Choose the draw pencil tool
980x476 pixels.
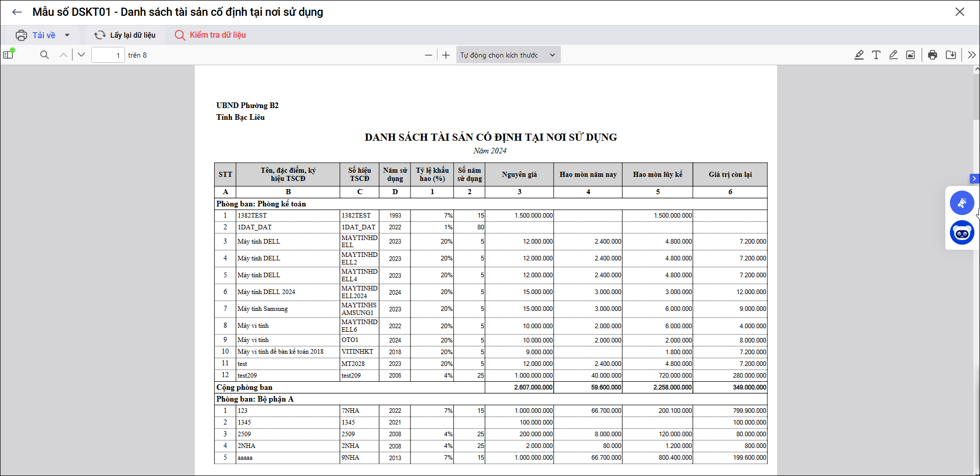click(893, 55)
